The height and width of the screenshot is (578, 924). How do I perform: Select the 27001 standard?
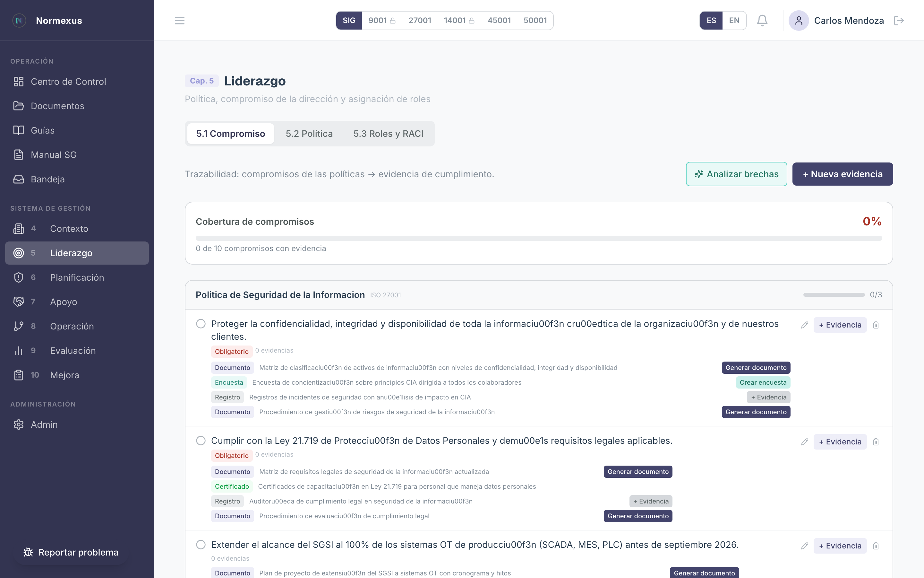pyautogui.click(x=420, y=20)
